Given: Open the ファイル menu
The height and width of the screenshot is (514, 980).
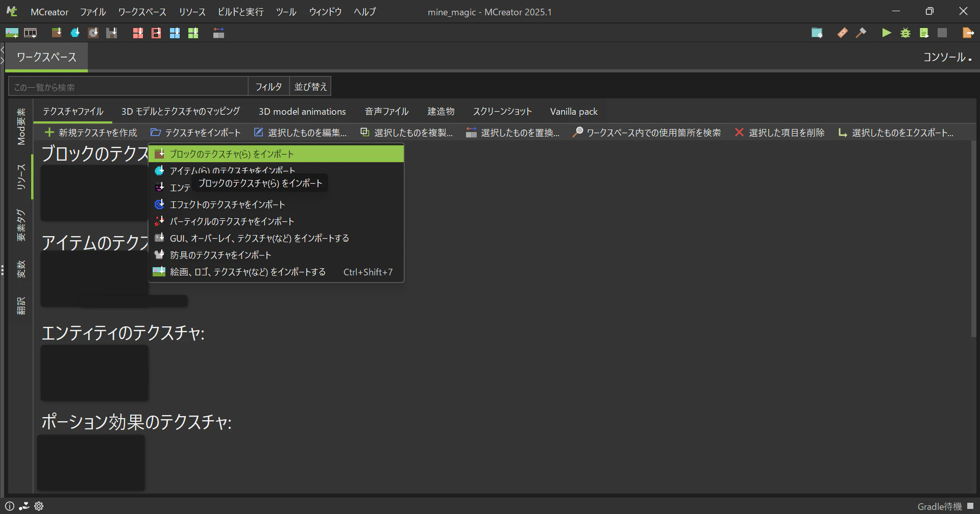Looking at the screenshot, I should pyautogui.click(x=93, y=12).
